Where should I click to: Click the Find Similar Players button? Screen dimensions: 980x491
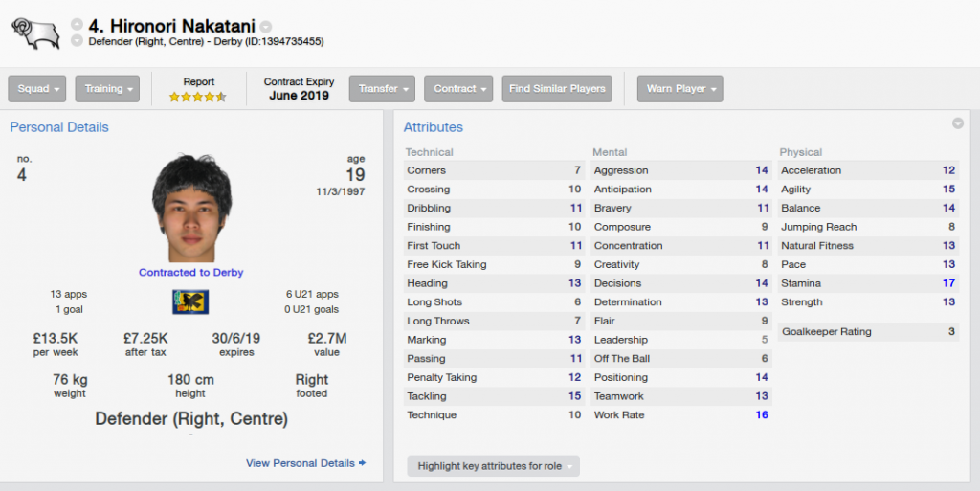coord(557,89)
